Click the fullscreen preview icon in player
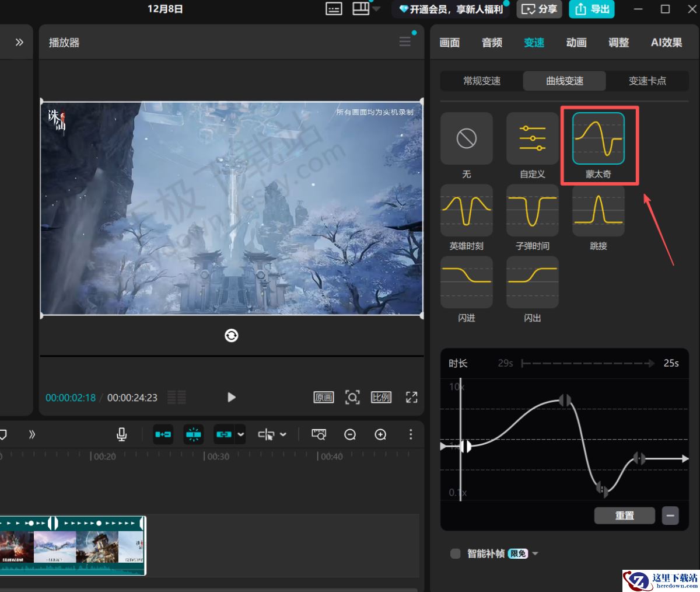This screenshot has height=592, width=700. pos(411,398)
